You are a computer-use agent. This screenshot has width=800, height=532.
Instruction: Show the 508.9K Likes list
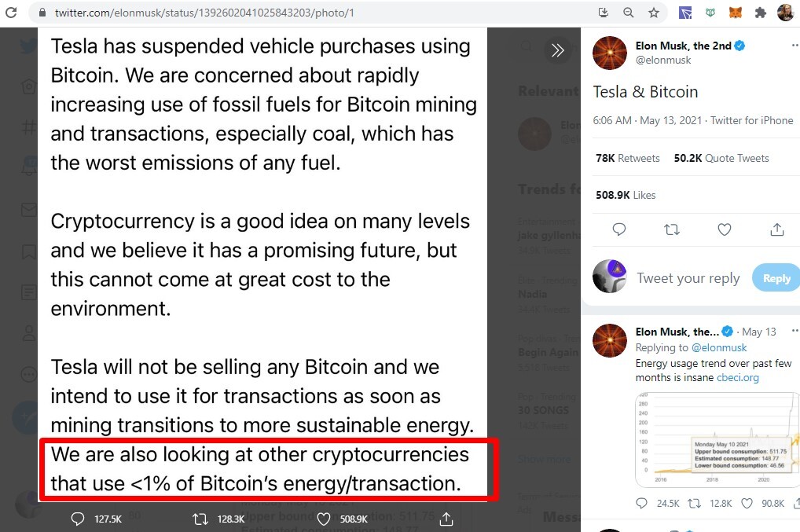[626, 195]
